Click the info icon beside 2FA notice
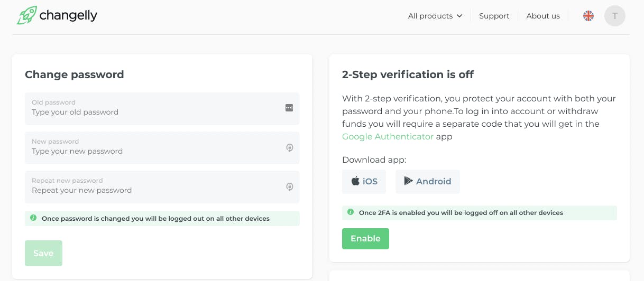 click(351, 212)
